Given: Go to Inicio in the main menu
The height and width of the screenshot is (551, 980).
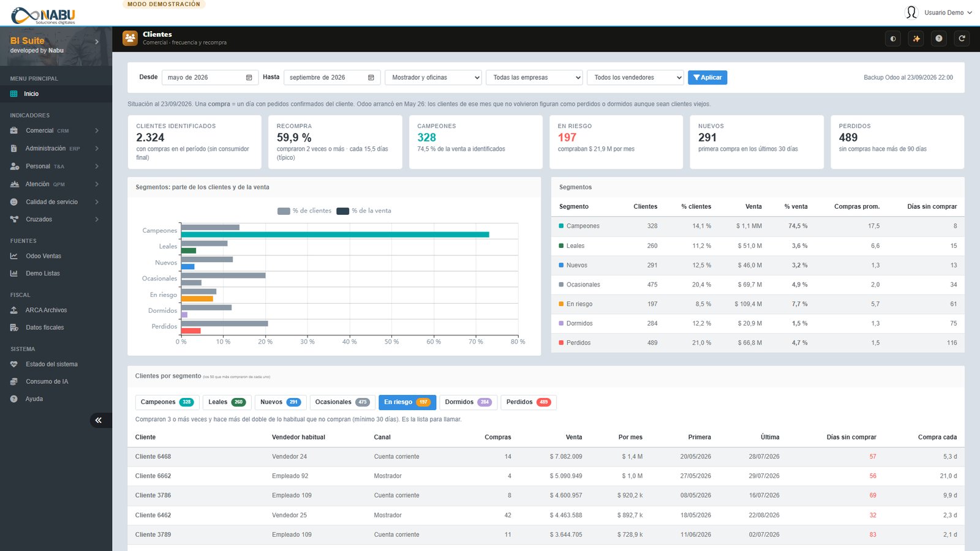Looking at the screenshot, I should pyautogui.click(x=56, y=94).
